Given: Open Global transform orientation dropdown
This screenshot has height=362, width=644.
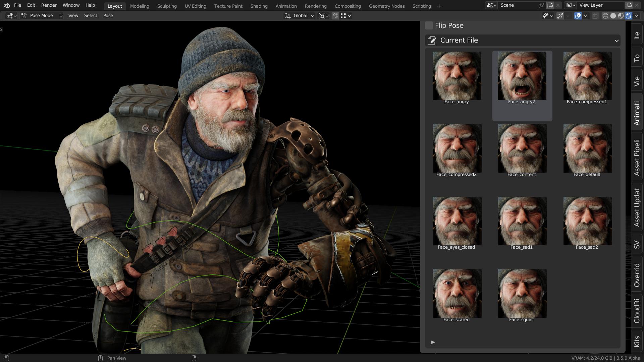Looking at the screenshot, I should [300, 16].
